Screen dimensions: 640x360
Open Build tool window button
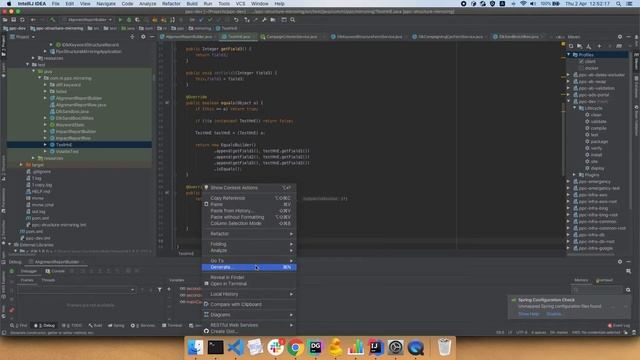click(x=96, y=325)
